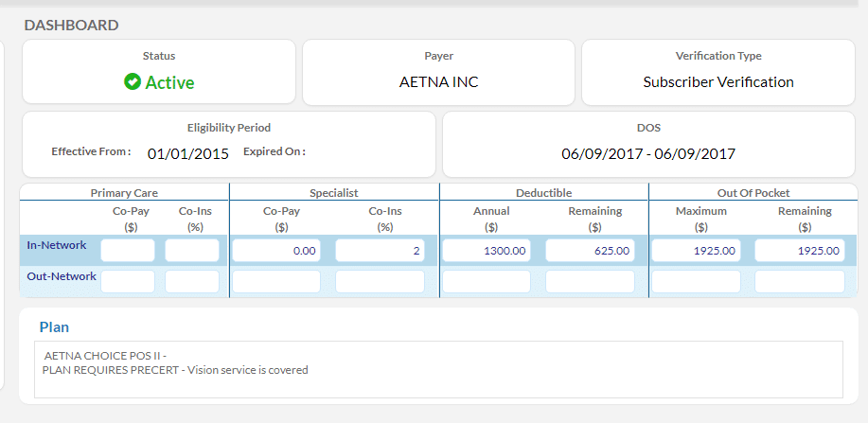The height and width of the screenshot is (423, 868).
Task: Click the AETNA INC payer name
Action: click(438, 82)
